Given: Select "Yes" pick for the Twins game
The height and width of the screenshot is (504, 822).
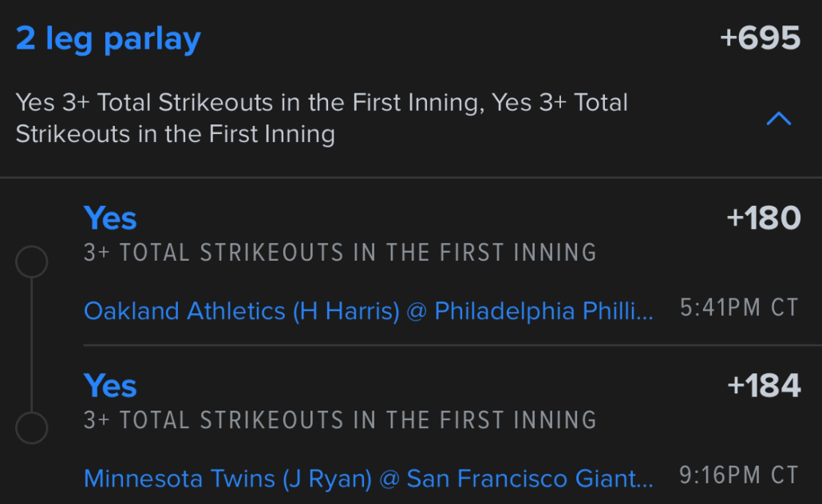Looking at the screenshot, I should tap(110, 386).
